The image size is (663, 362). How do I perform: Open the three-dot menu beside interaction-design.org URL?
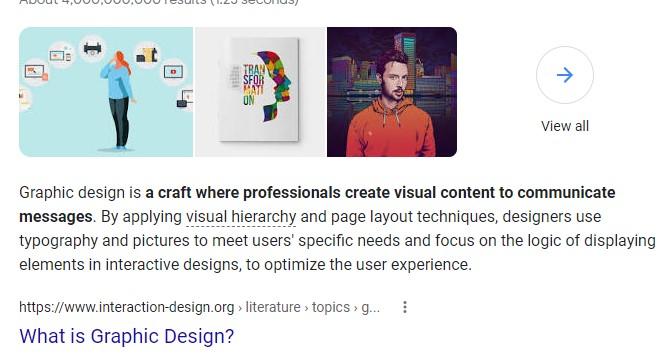coord(405,307)
